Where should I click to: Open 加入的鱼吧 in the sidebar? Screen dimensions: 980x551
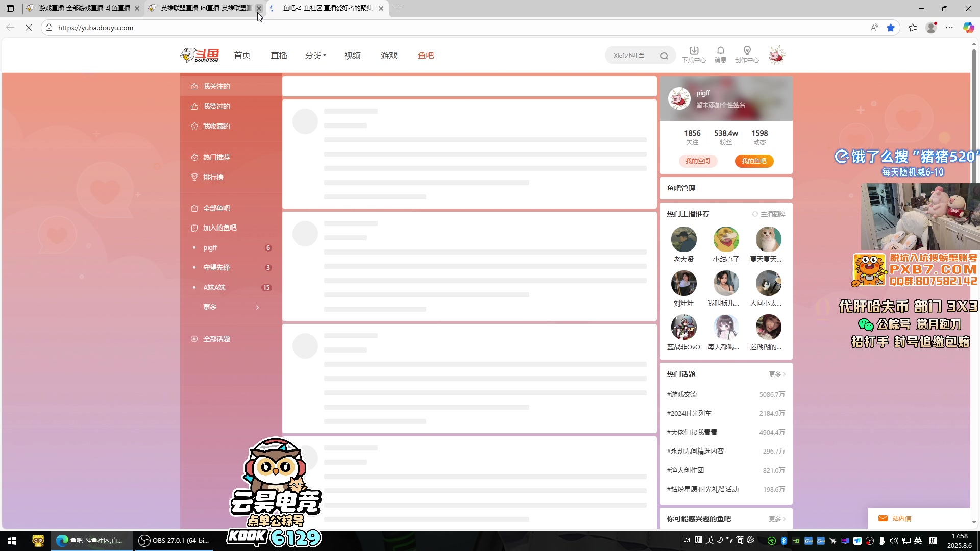tap(219, 228)
